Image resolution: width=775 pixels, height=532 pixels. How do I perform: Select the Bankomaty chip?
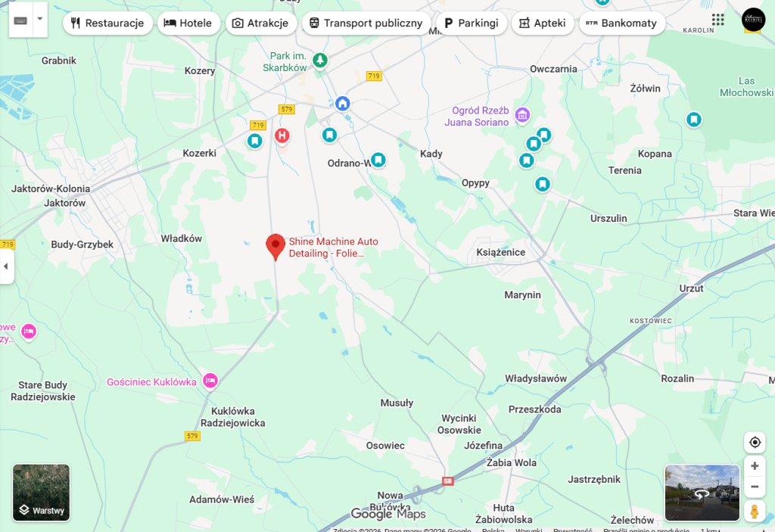coord(622,23)
